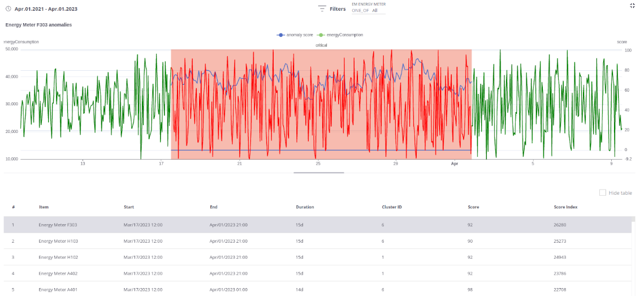
Task: Click the Apr/01/2023 01:00 end cell
Action: [x=228, y=289]
